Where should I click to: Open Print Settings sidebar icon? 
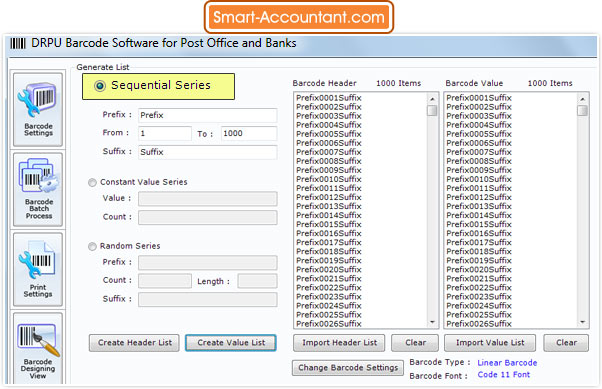(38, 269)
